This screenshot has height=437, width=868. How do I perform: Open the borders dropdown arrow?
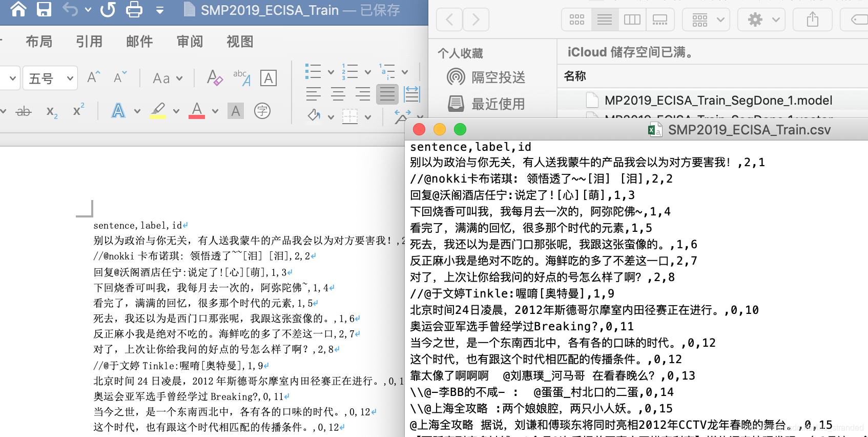[x=368, y=117]
